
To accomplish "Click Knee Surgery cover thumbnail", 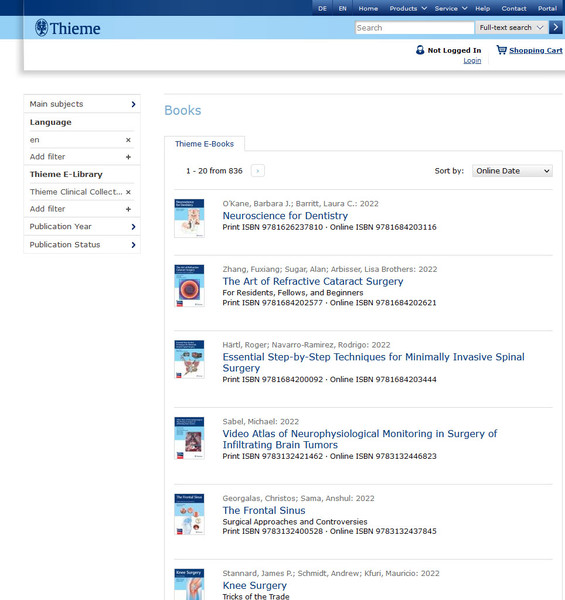I will pos(189,584).
